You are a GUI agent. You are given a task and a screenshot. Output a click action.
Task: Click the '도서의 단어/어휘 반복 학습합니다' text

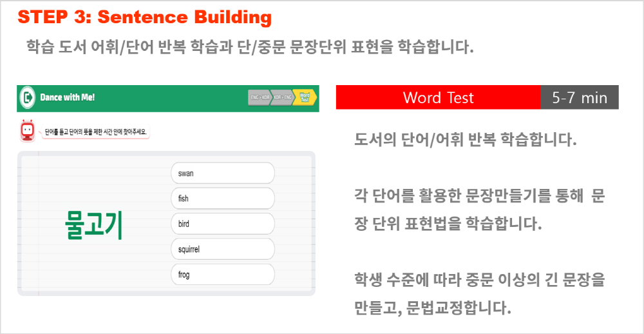[x=466, y=141]
